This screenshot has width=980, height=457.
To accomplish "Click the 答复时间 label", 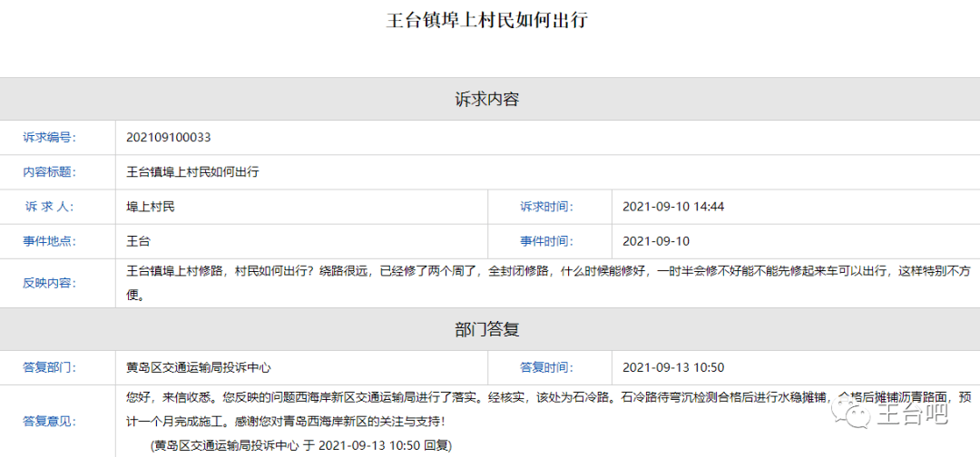I will (x=547, y=368).
